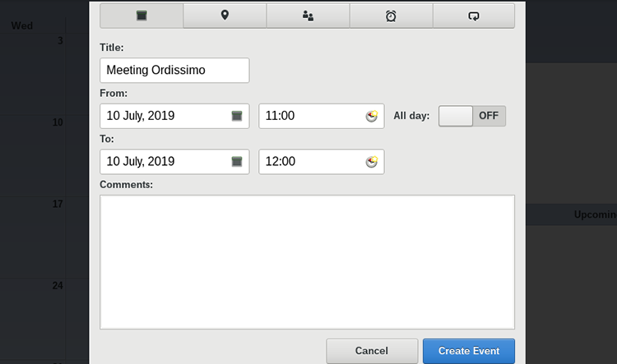
Task: Open the alarm clock reminders tab
Action: (x=391, y=16)
